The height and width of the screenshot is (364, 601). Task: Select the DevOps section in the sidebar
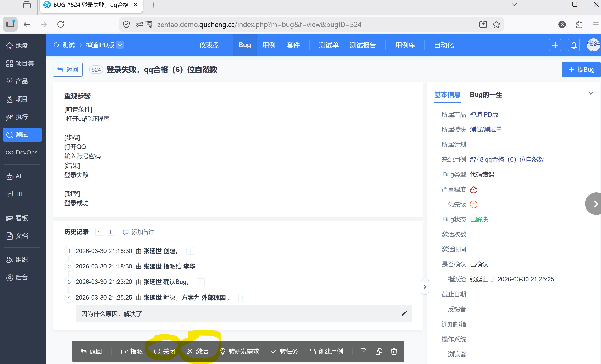[22, 152]
